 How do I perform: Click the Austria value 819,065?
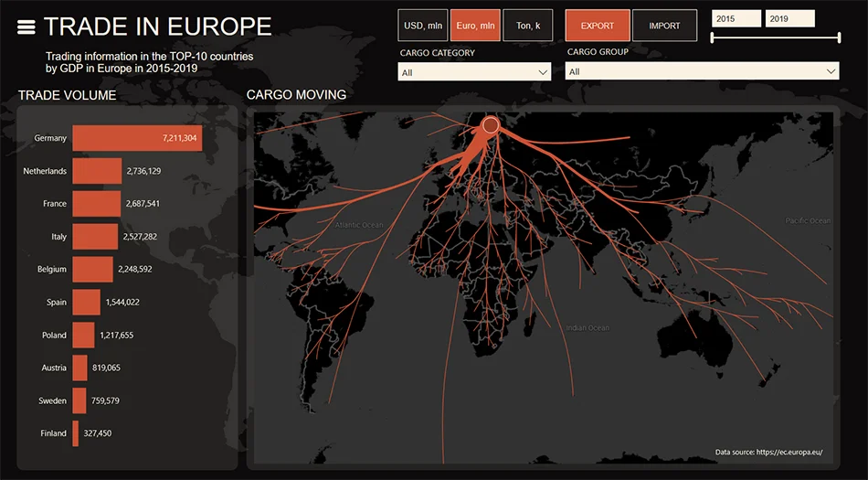(x=106, y=368)
